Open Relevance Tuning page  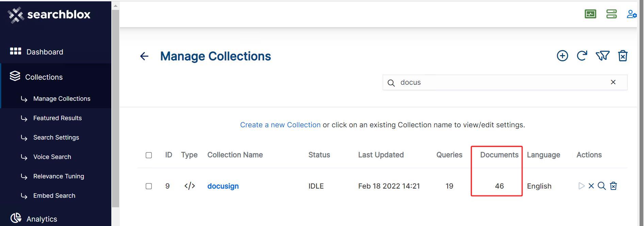tap(59, 176)
